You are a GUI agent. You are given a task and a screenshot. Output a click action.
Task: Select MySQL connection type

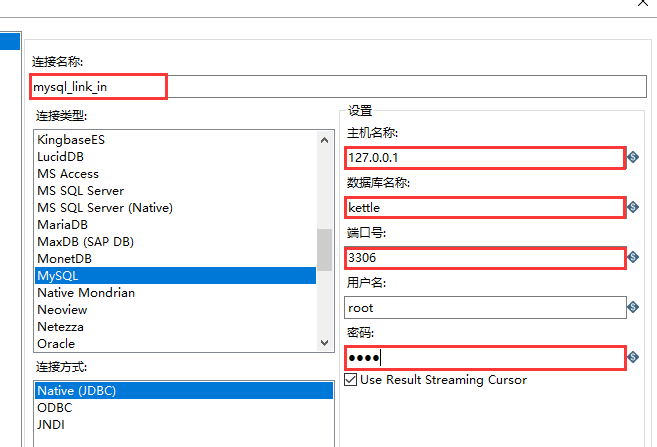tap(176, 276)
